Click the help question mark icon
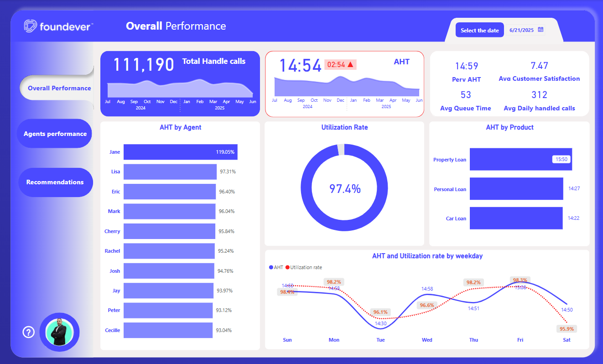This screenshot has width=603, height=364. 29,333
